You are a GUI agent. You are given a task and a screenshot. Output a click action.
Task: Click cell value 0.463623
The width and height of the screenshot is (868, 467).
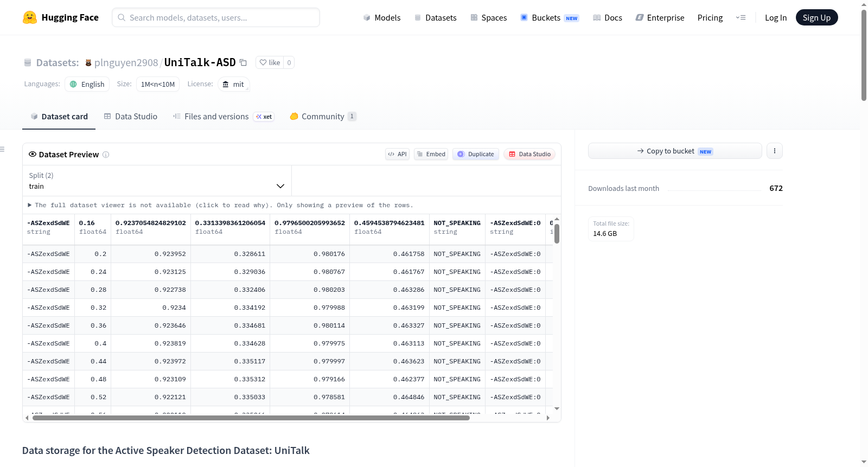pos(409,361)
